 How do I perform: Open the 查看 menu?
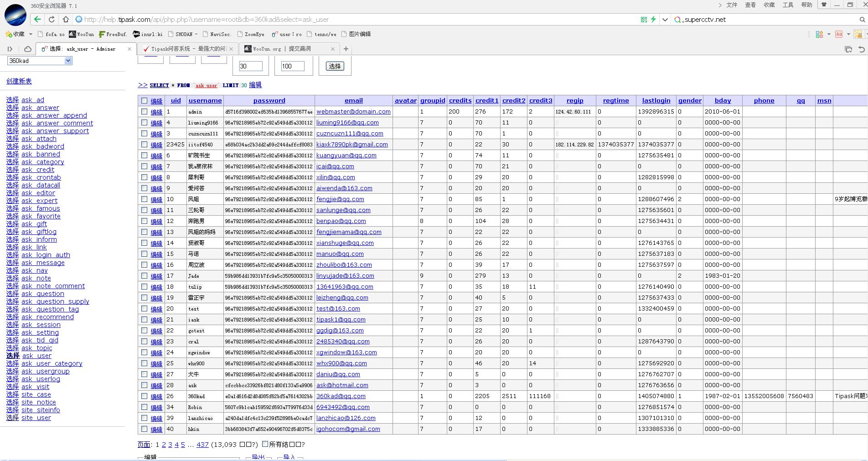[x=750, y=5]
